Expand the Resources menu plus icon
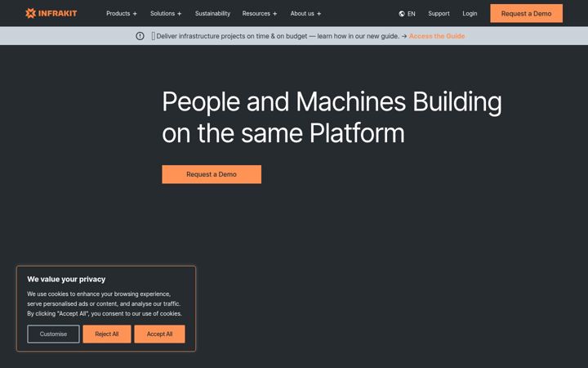 (x=275, y=14)
